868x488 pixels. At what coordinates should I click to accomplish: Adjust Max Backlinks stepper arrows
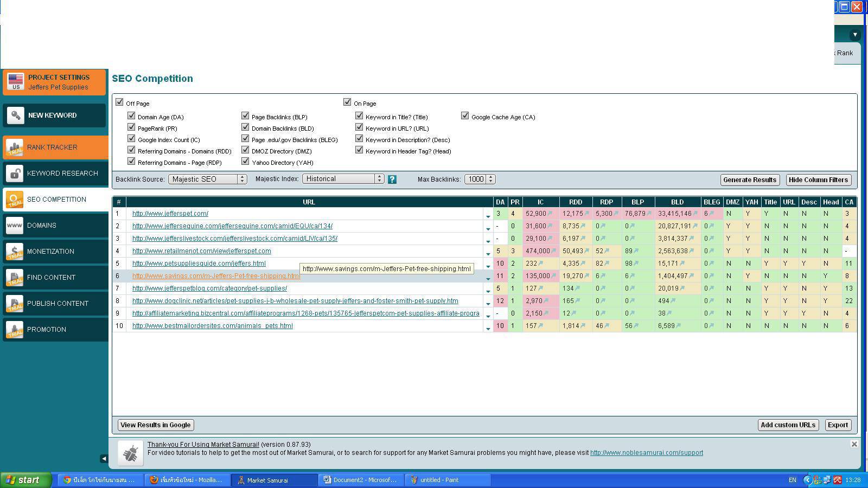coord(490,179)
